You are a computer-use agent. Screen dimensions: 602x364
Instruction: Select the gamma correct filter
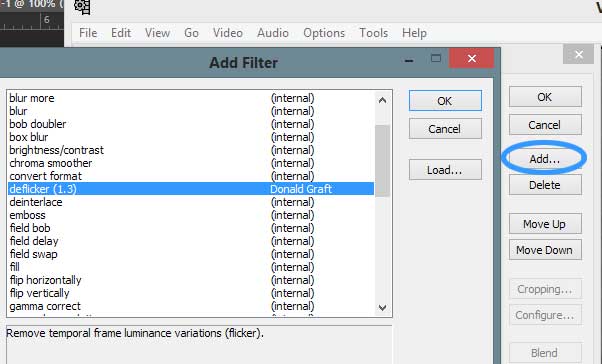[x=191, y=306]
